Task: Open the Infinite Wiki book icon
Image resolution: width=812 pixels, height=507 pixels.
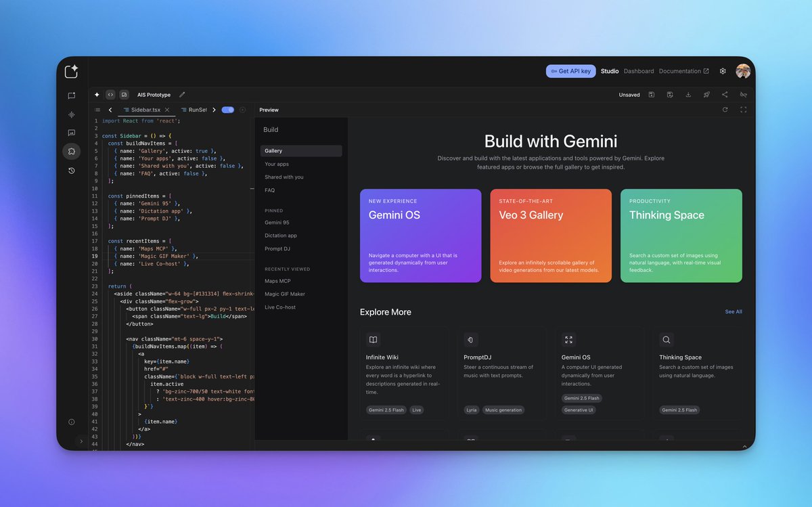Action: click(373, 340)
